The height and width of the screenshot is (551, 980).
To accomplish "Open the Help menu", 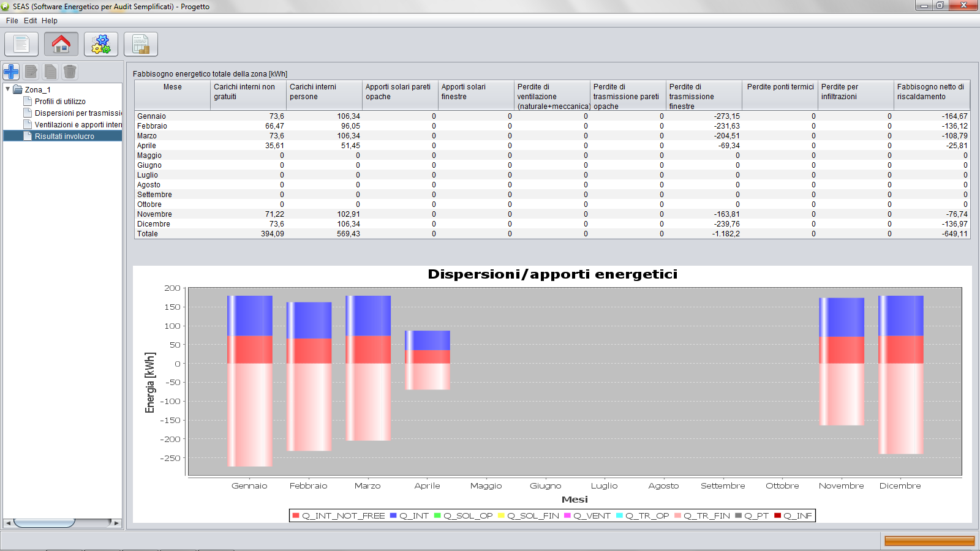I will [50, 21].
